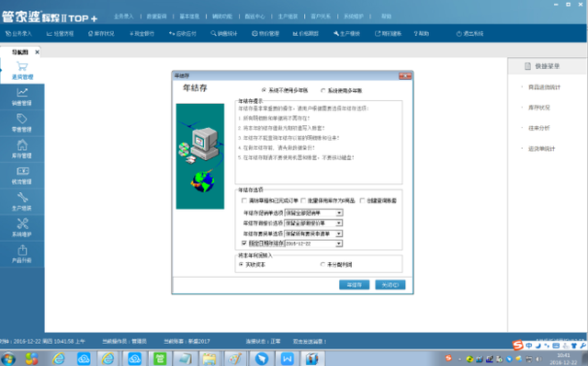588x366 pixels.
Task: Check 清除草稿和已完成订单 checkbox
Action: (244, 200)
